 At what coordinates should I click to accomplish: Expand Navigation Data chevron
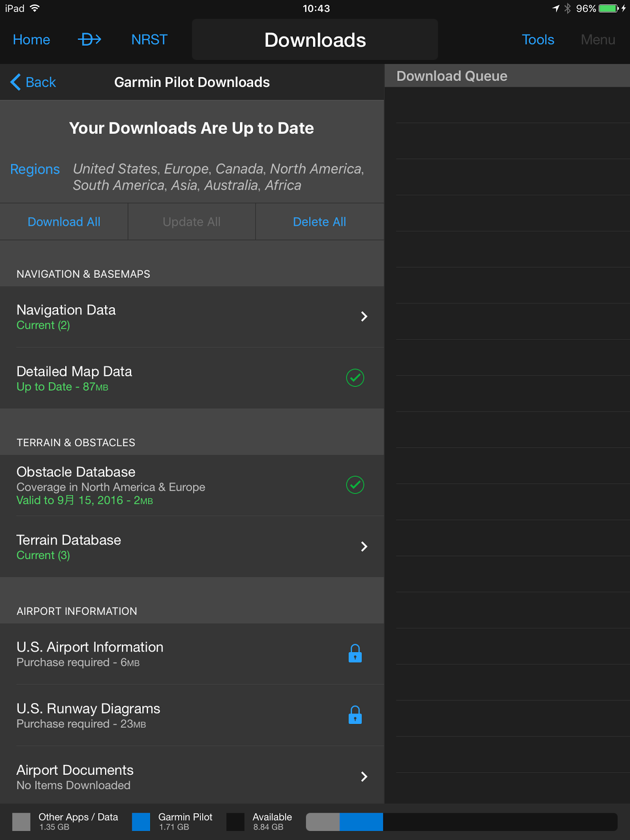coord(364,316)
